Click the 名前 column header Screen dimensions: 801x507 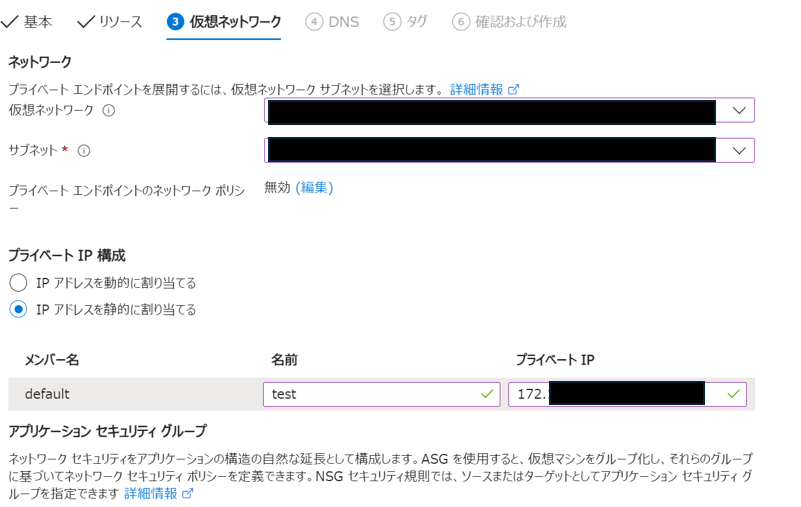[x=284, y=360]
